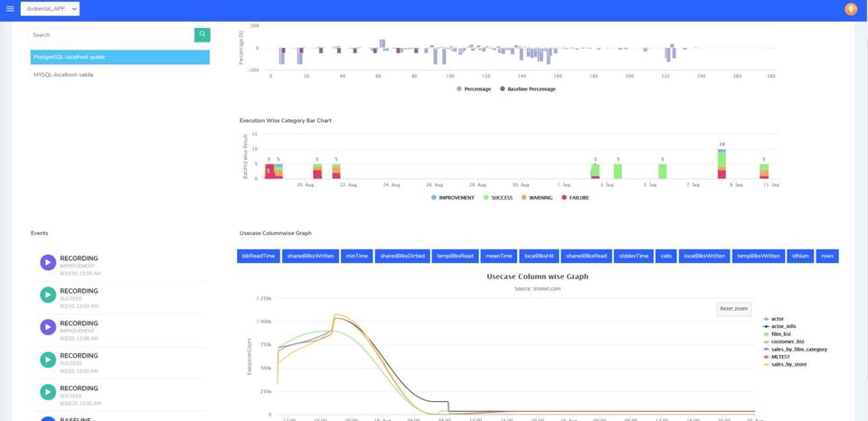Show the sharedBlksDirtied column graph
The width and height of the screenshot is (868, 421).
[401, 257]
